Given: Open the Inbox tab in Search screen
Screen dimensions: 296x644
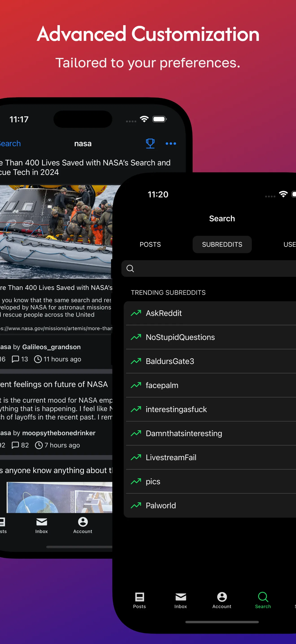Looking at the screenshot, I should tap(181, 601).
